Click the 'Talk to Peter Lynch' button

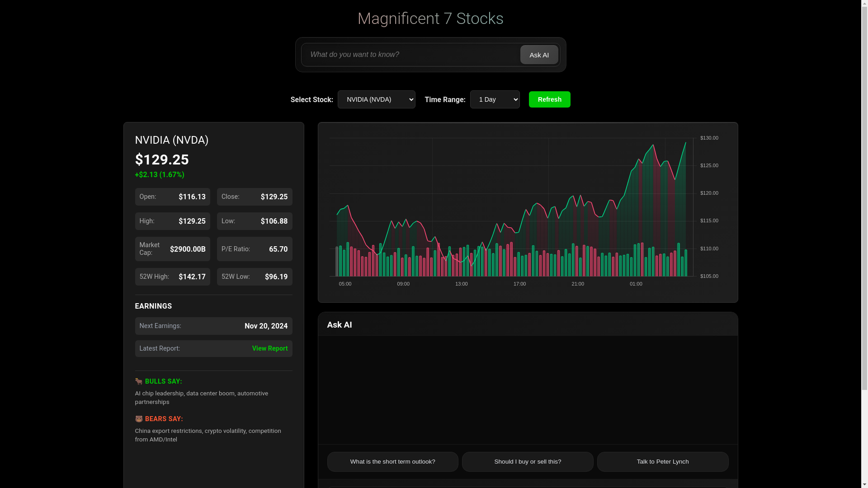[x=663, y=462]
